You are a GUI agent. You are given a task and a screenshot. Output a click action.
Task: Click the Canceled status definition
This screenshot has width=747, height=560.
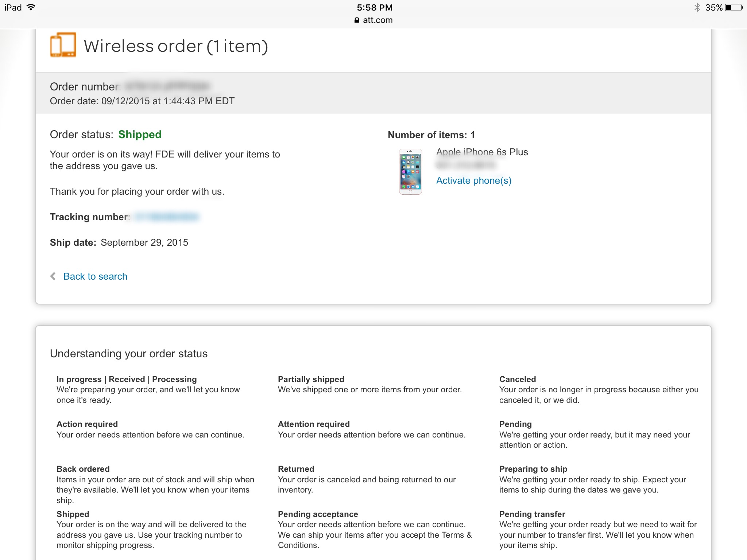599,389
